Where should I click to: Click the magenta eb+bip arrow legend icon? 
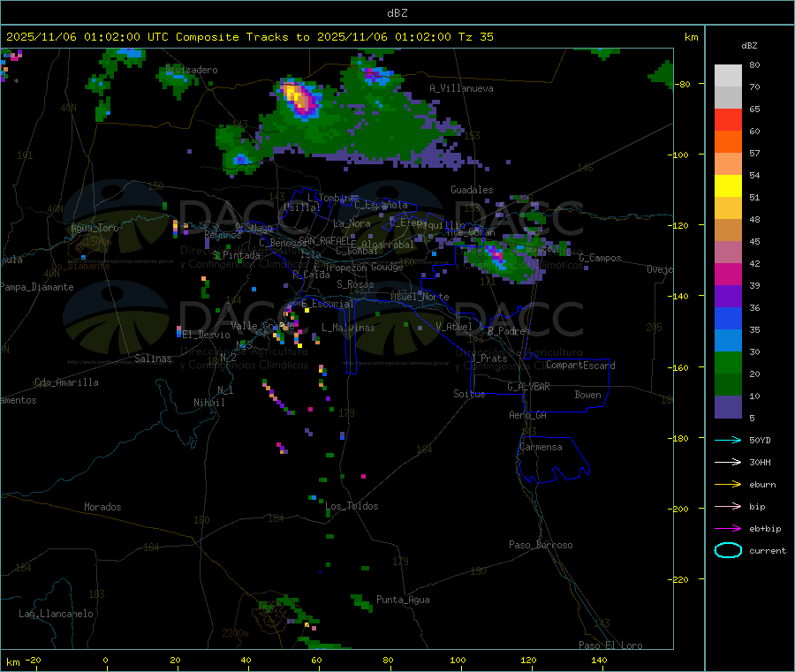pos(728,529)
